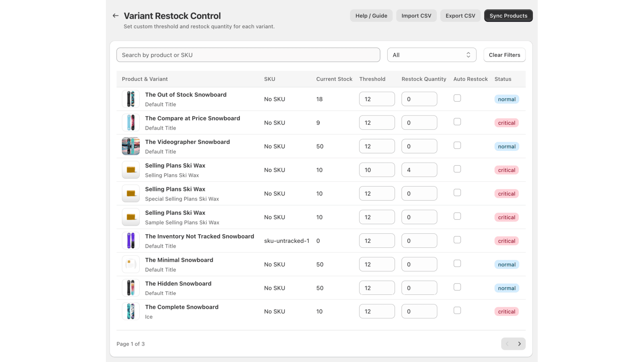Export the data with Export CSV

[460, 16]
